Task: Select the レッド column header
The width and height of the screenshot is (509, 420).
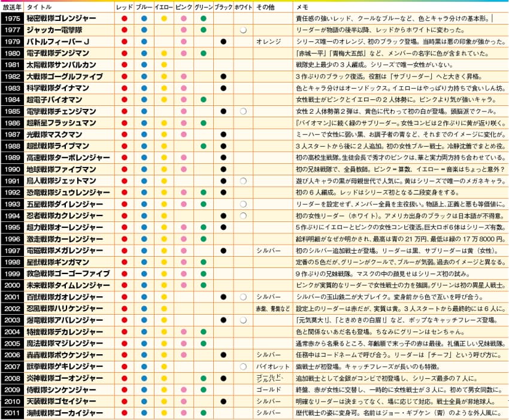Action: (x=125, y=7)
